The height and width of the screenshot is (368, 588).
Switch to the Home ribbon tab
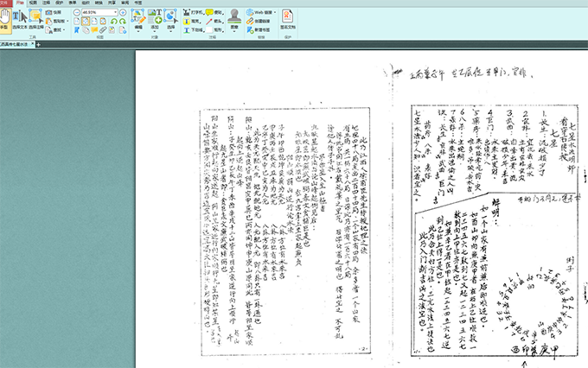click(x=20, y=3)
